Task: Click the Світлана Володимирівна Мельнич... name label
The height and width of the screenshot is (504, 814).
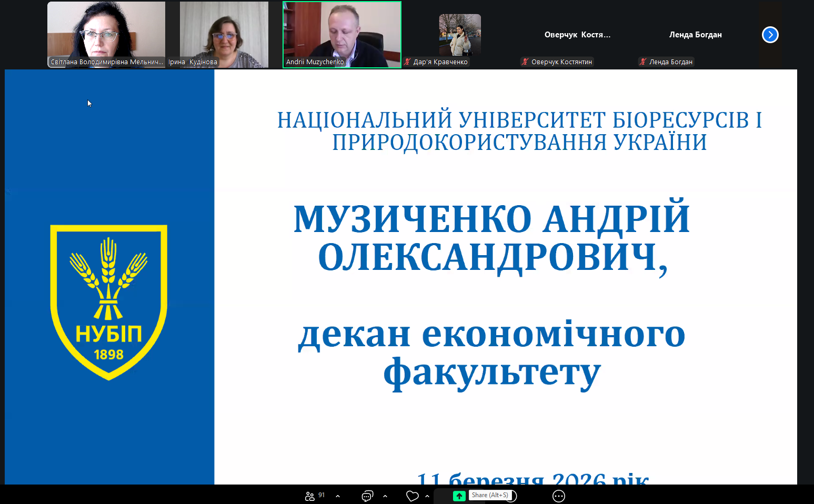Action: pos(107,62)
